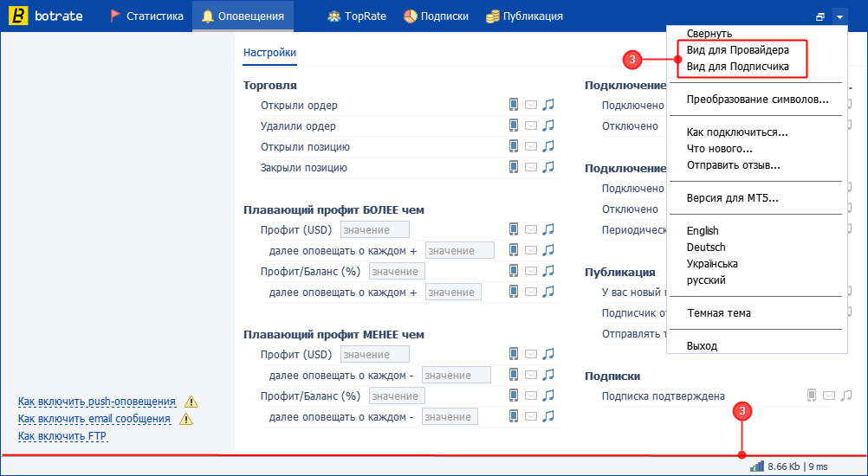This screenshot has height=476, width=868.
Task: Toggle email icon for Профит (USD) МЕНЕЕ чем
Action: pos(531,354)
